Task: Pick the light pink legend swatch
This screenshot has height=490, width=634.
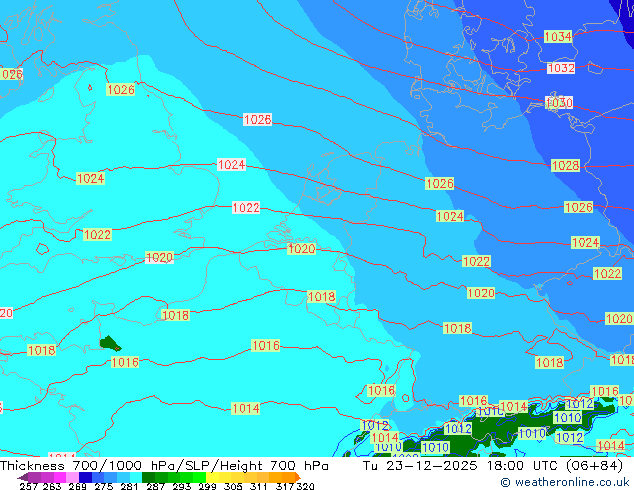Action: [x=72, y=477]
